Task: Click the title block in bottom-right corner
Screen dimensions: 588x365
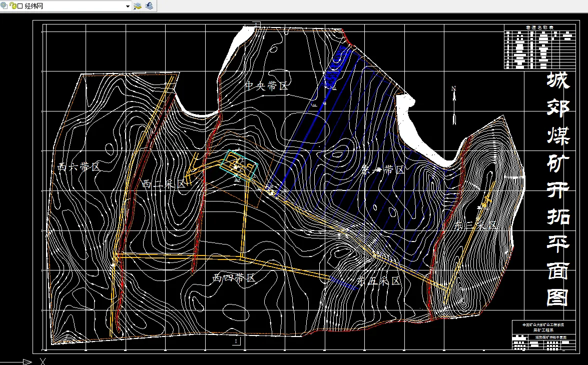Action: tap(544, 335)
